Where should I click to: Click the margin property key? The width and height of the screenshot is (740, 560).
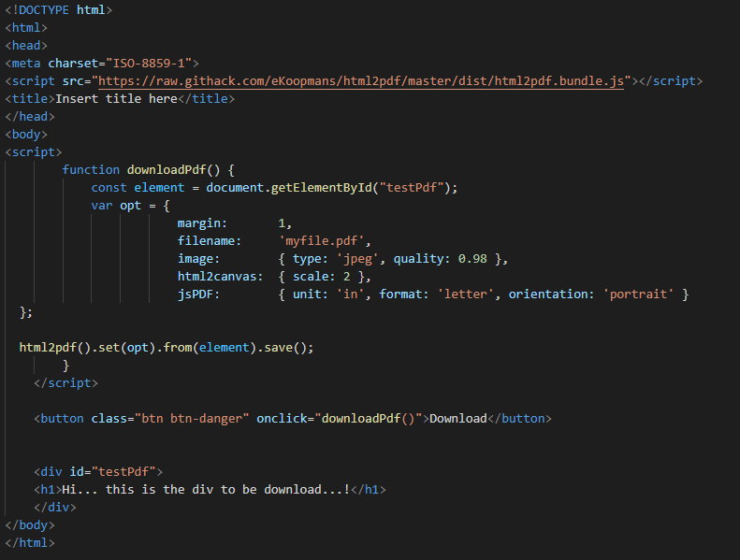[202, 223]
